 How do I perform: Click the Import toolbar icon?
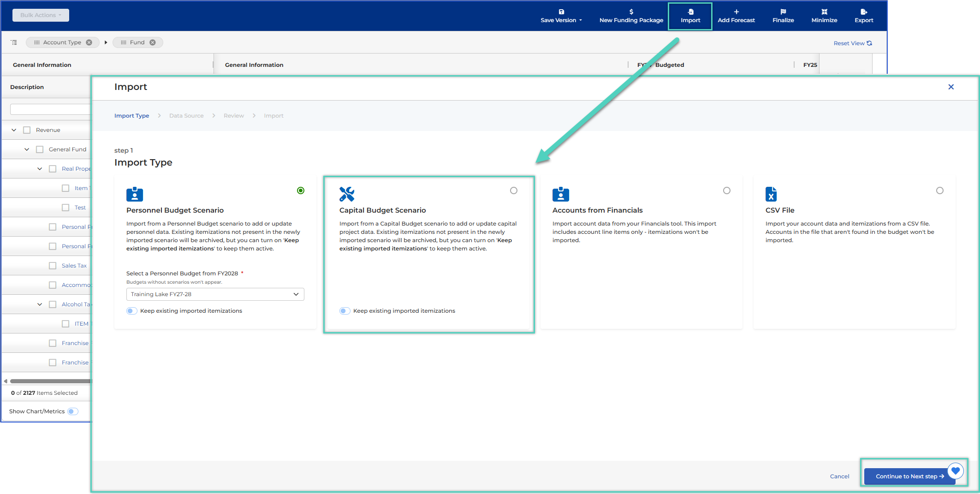tap(690, 12)
